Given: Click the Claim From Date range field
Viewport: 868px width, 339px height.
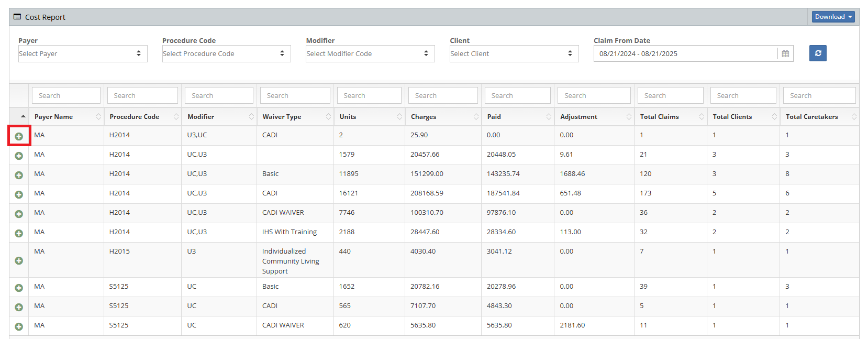Looking at the screenshot, I should coord(685,53).
